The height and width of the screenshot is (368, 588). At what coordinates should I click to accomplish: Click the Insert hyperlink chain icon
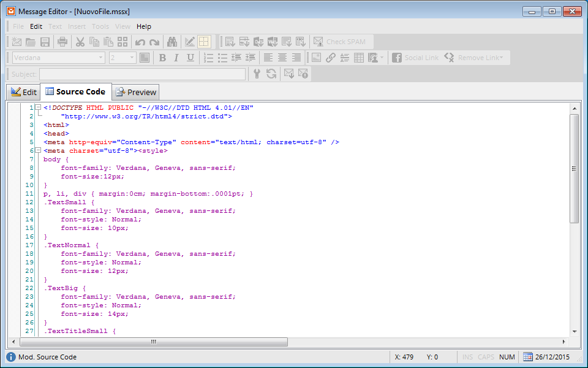pos(330,58)
